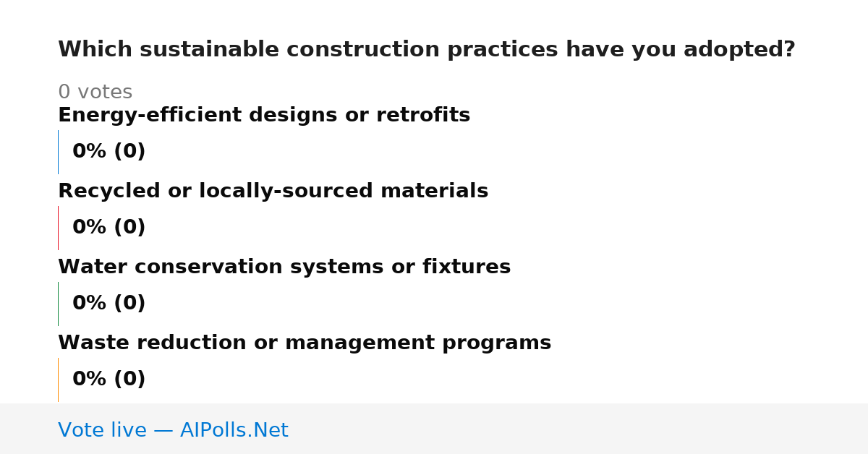Click the green bar for Water conservation
This screenshot has height=454, width=868.
(x=58, y=304)
